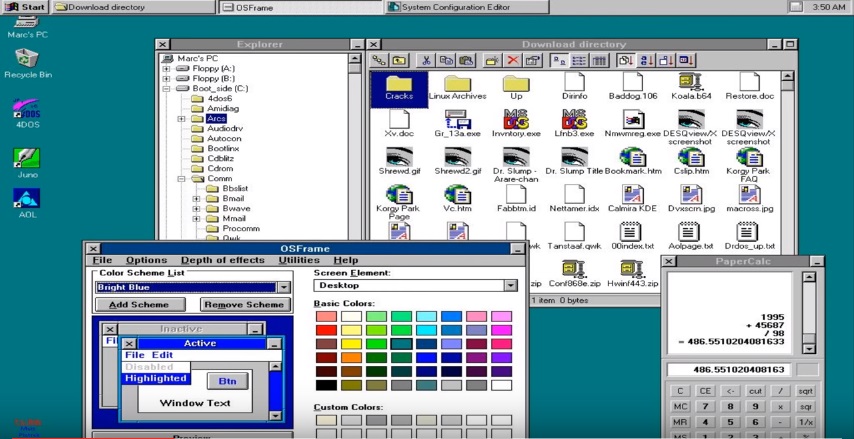Pick the black basic color swatch
Image resolution: width=854 pixels, height=439 pixels.
[326, 385]
